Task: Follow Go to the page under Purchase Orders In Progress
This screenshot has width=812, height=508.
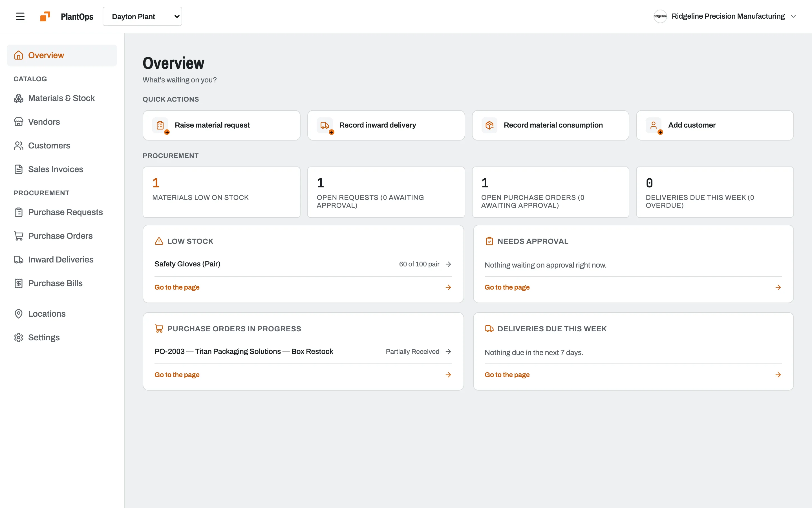Action: point(303,375)
